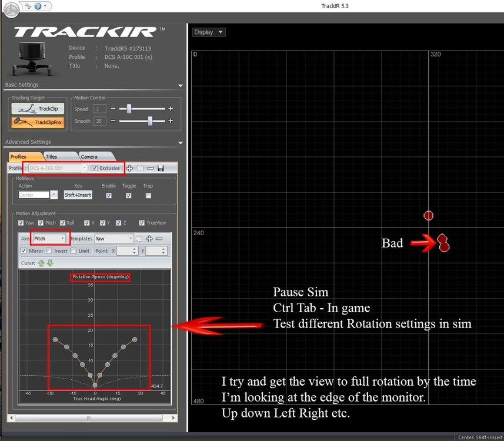504x441 pixels.
Task: Add a new profile with plus icon
Action: [x=129, y=168]
